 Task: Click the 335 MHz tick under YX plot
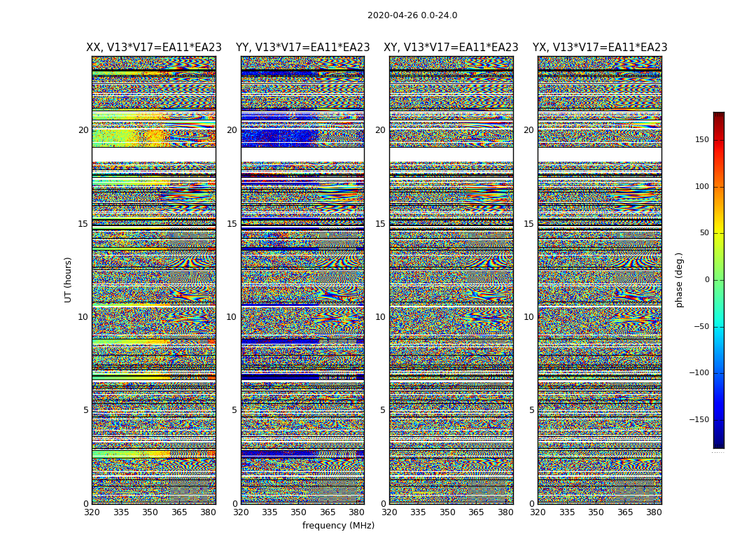point(567,512)
